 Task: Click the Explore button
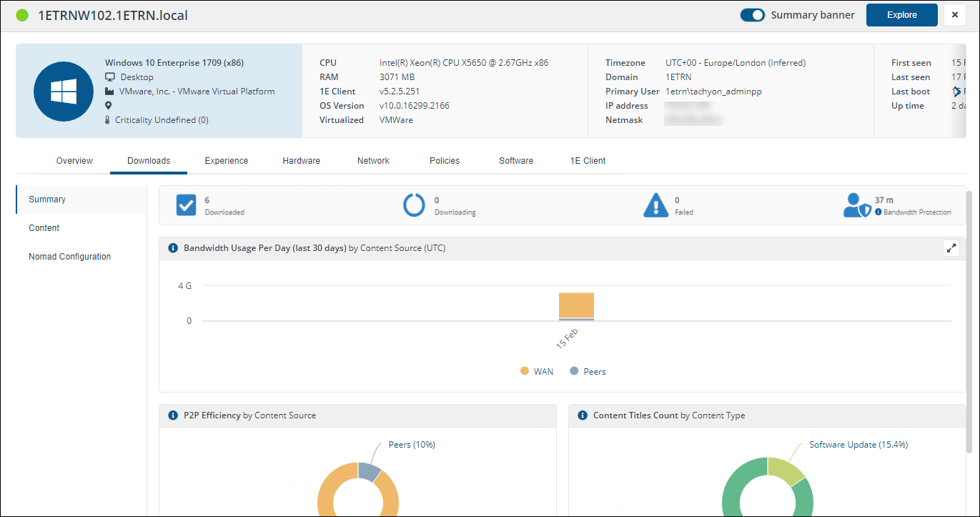tap(901, 15)
